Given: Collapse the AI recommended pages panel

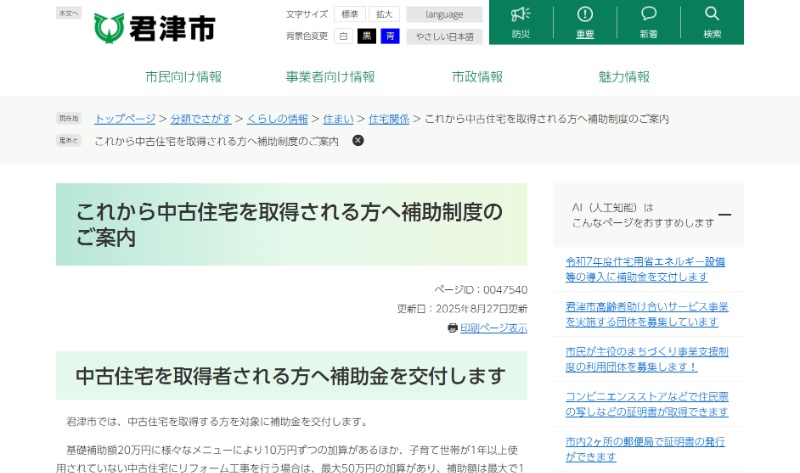Looking at the screenshot, I should 724,215.
